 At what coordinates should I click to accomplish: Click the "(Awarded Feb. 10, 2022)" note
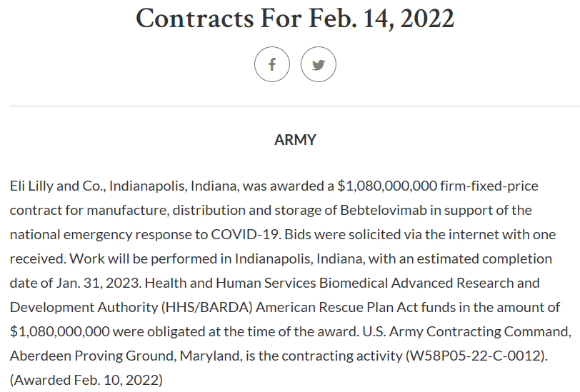[86, 380]
